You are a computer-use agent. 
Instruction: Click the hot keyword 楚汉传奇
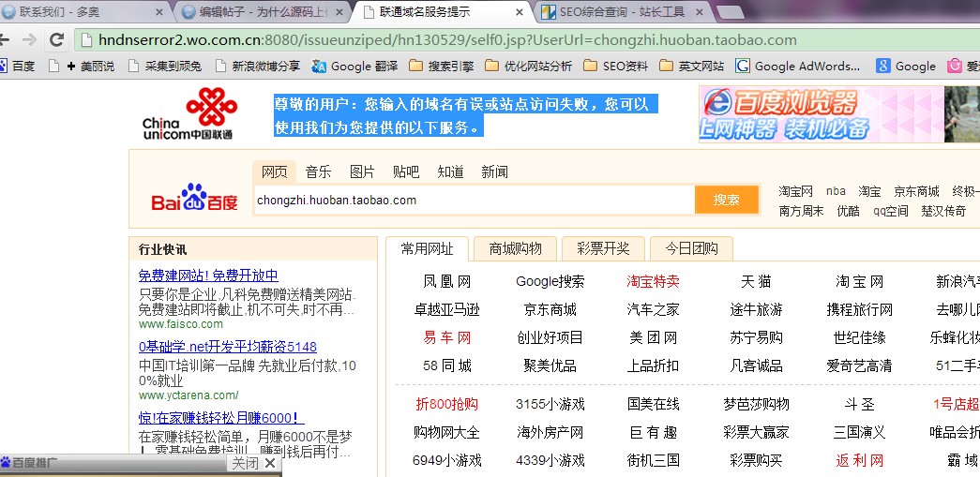click(943, 211)
